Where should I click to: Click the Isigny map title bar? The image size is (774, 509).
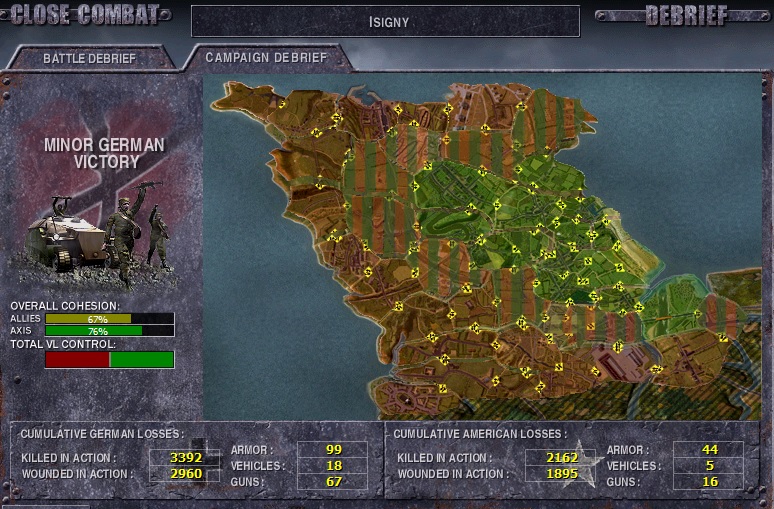point(385,21)
